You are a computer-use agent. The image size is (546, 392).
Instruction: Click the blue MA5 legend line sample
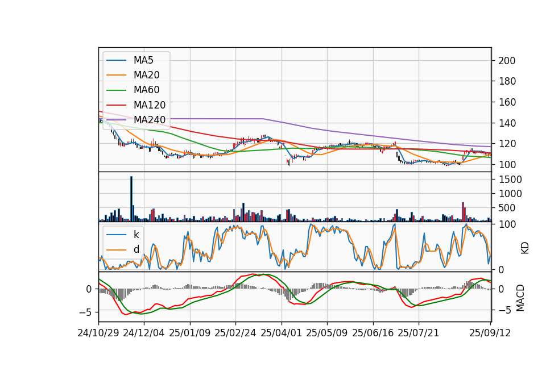tap(116, 61)
